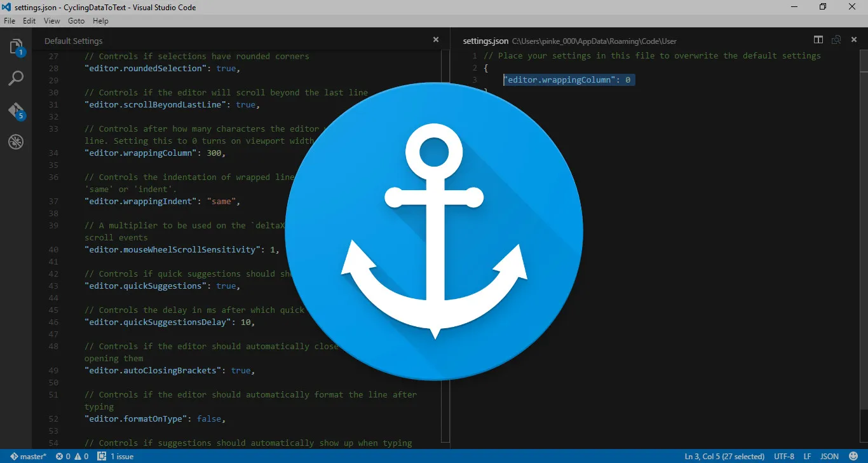Click line number 34 in Default Settings gutter
Image resolution: width=868 pixels, height=463 pixels.
[53, 153]
